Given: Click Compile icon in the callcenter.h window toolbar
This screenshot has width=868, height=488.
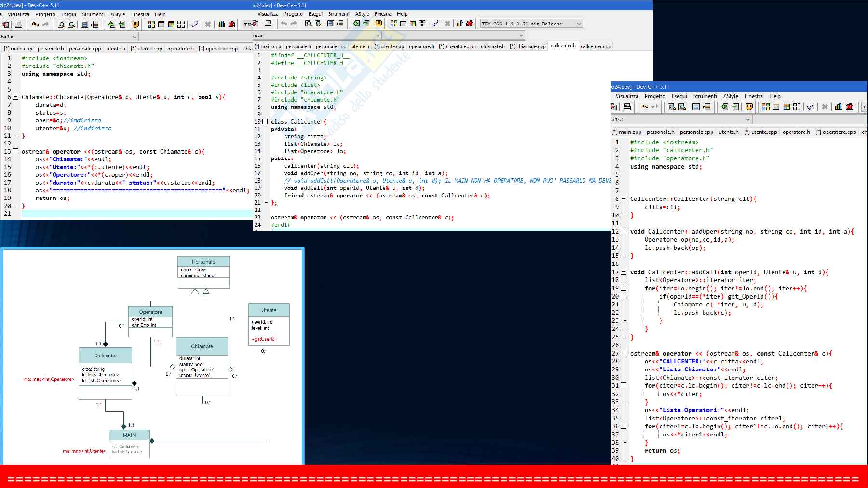Looking at the screenshot, I should coord(394,24).
